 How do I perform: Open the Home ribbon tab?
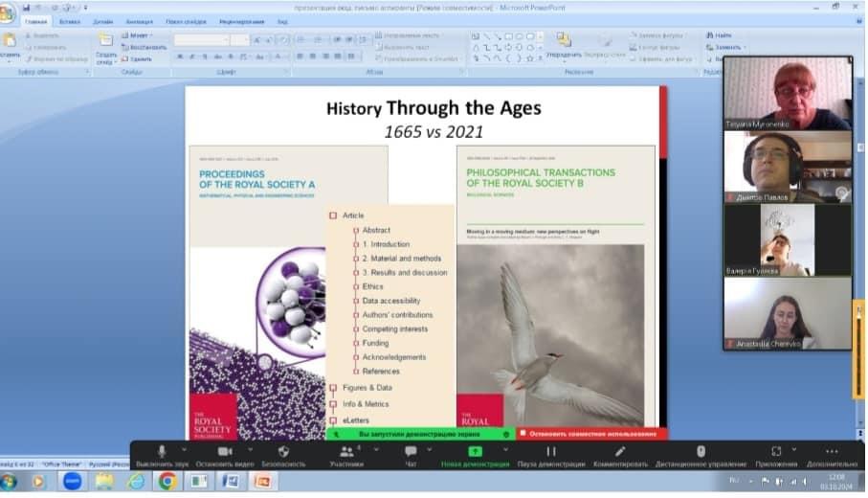point(36,22)
